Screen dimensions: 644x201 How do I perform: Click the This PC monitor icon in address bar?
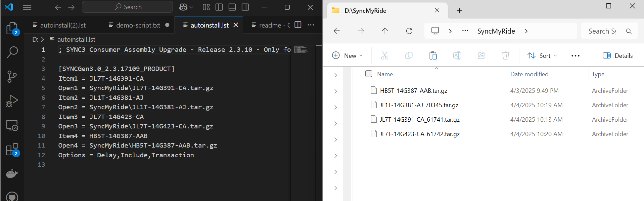pyautogui.click(x=435, y=31)
